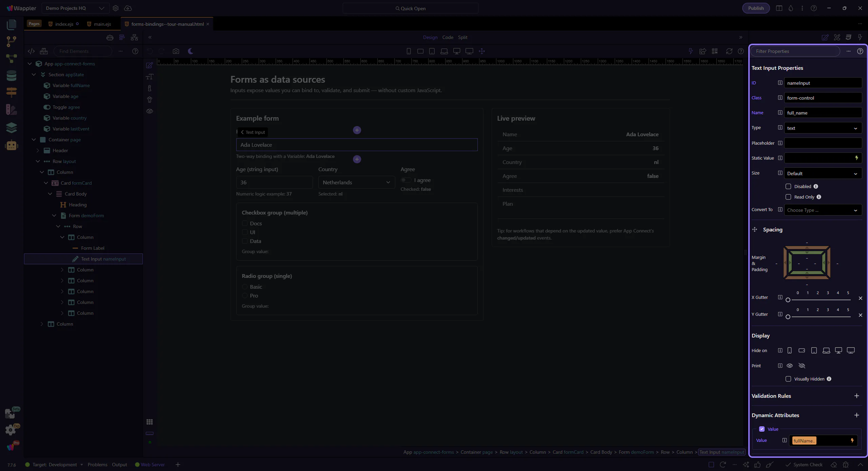The image size is (868, 471).
Task: Toggle dark mode with the moon icon
Action: tap(191, 51)
